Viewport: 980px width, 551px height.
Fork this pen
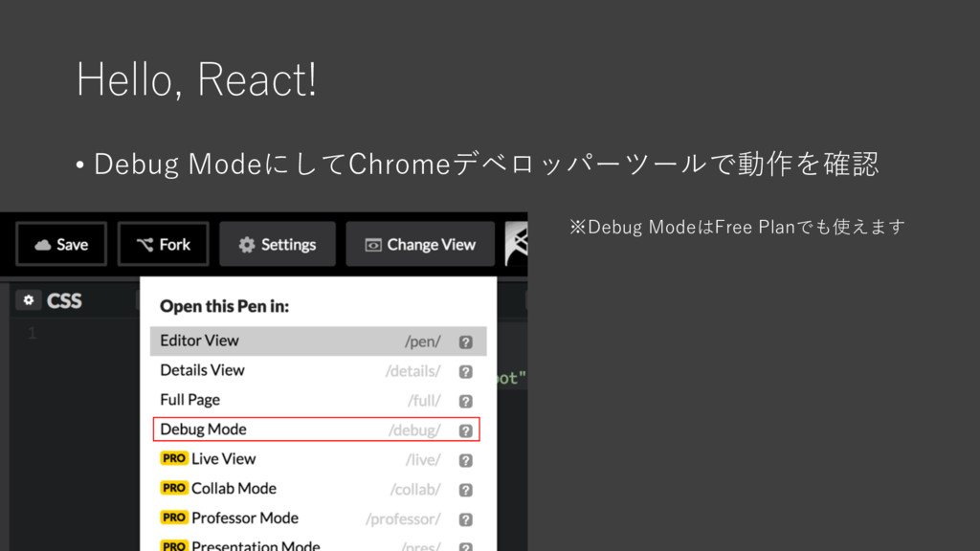163,244
